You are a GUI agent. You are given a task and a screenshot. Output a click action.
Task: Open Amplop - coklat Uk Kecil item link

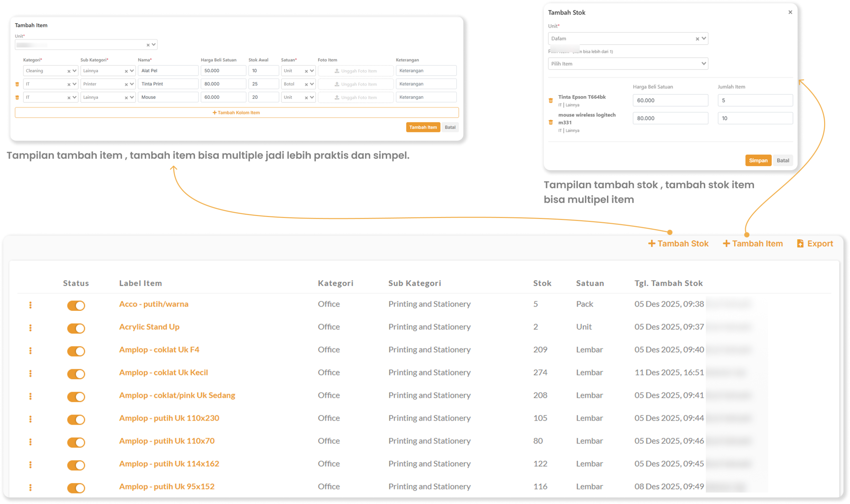(x=163, y=373)
